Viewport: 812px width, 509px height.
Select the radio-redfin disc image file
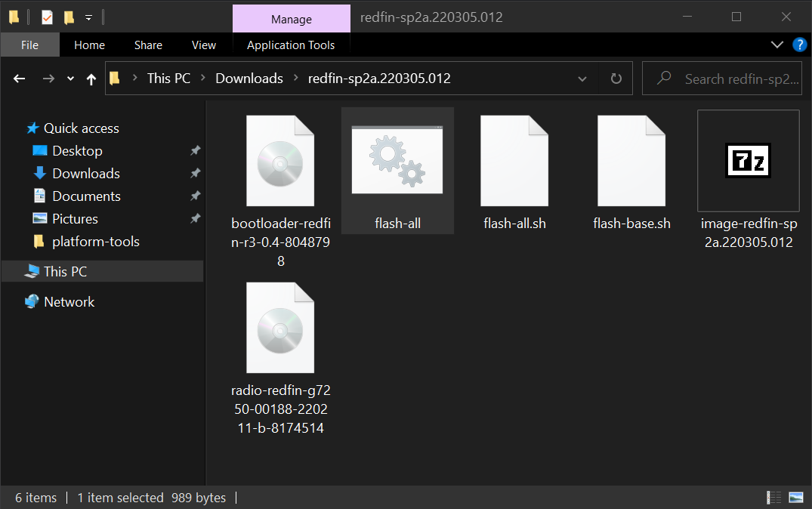point(280,327)
